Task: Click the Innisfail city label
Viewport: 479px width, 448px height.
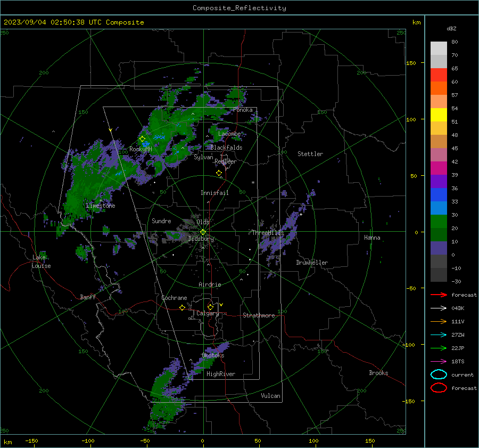Action: pos(214,193)
